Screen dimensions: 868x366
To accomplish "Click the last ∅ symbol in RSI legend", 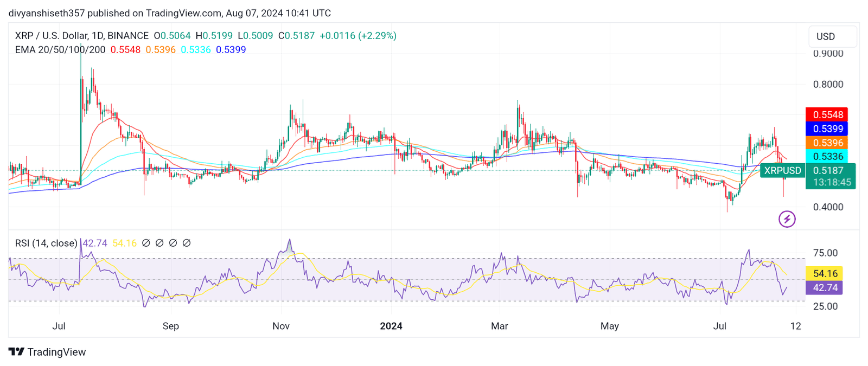I will 187,243.
